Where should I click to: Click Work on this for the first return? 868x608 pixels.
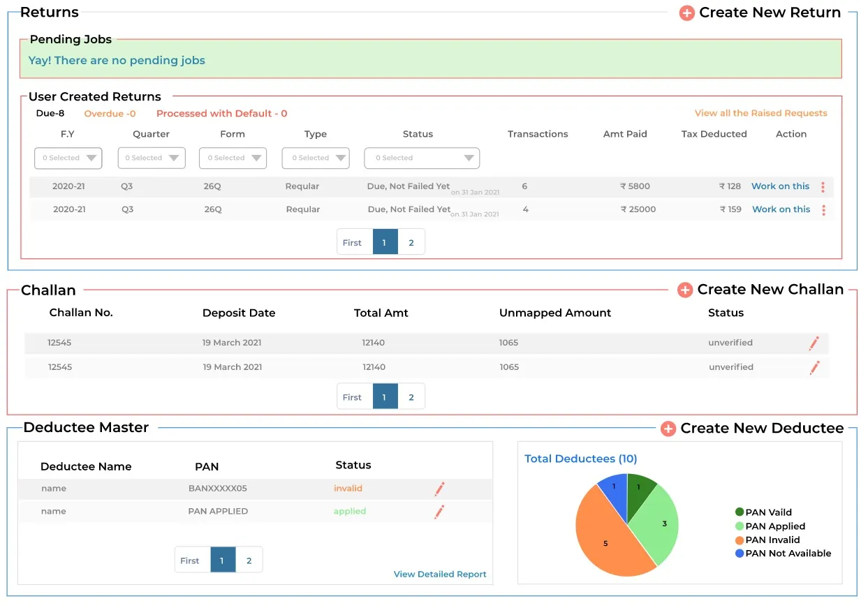pyautogui.click(x=780, y=186)
